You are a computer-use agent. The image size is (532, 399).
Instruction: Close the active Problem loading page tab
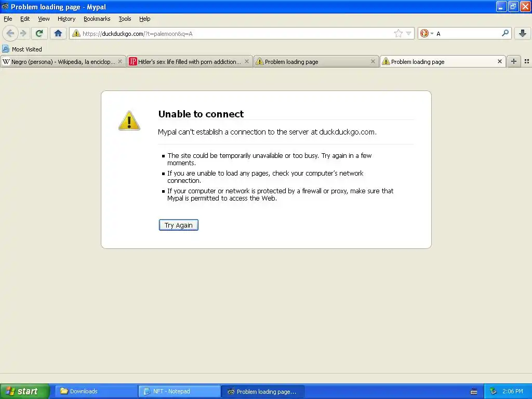pos(499,61)
